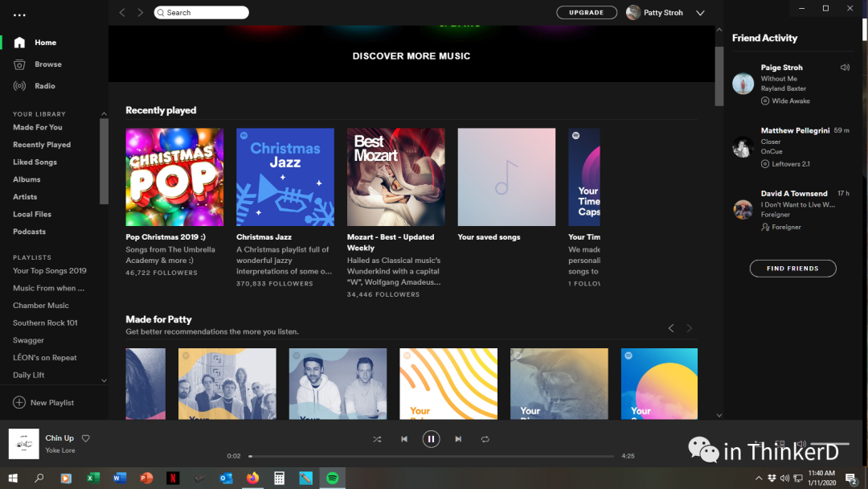Screen dimensions: 868x489
Task: Click the FIND FRIENDS button
Action: (792, 269)
